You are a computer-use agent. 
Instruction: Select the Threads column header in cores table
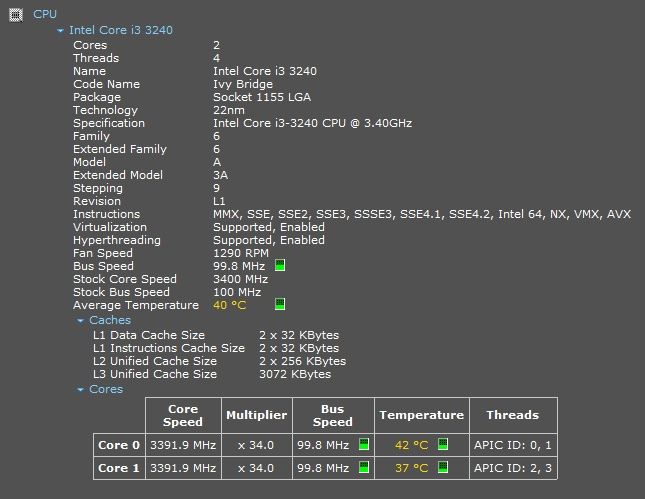point(513,415)
